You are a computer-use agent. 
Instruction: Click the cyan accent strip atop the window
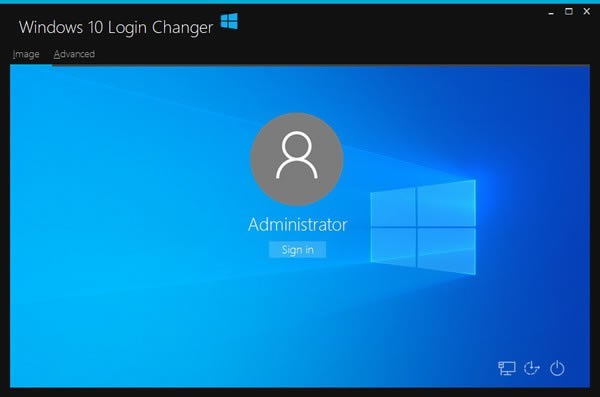pyautogui.click(x=300, y=2)
